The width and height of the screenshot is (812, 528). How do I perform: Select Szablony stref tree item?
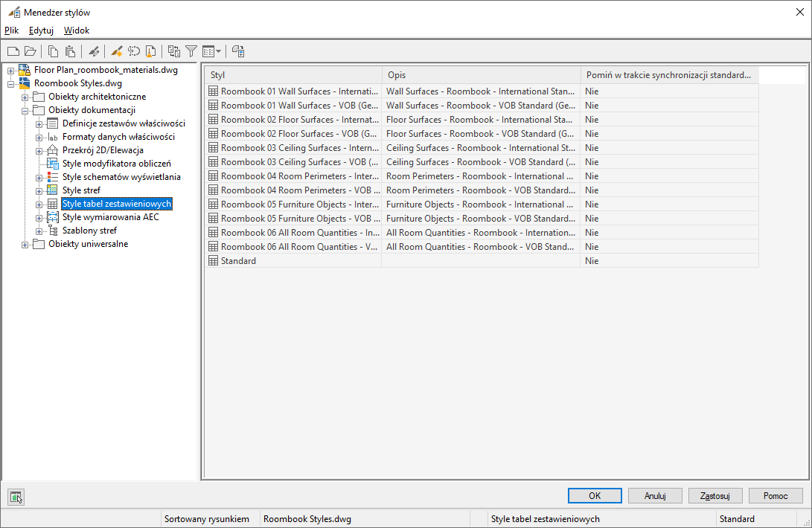(89, 231)
